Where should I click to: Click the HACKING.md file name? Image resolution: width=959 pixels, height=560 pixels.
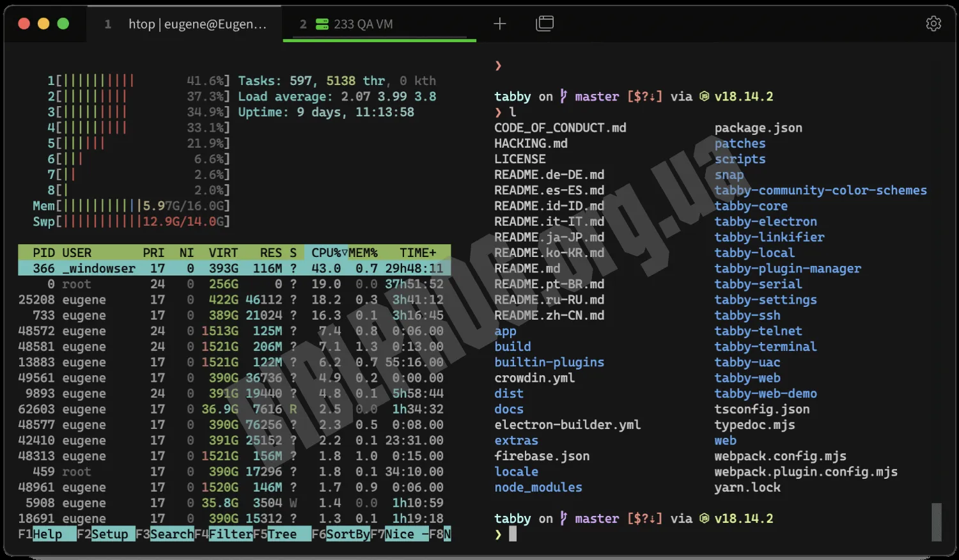click(x=531, y=143)
